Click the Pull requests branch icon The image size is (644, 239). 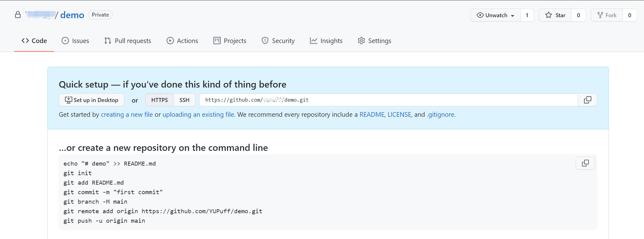point(107,41)
